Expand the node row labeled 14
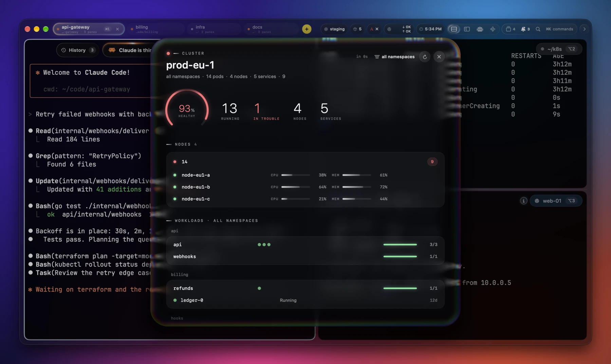The width and height of the screenshot is (611, 364). (x=305, y=162)
